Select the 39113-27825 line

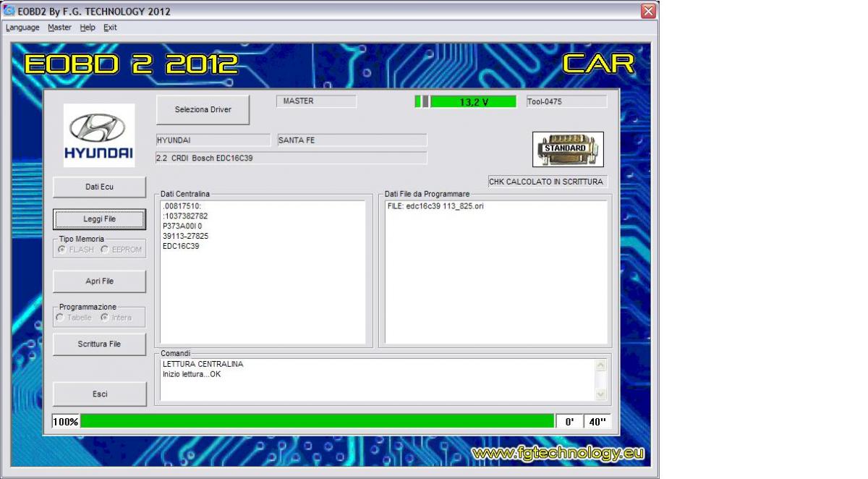(x=185, y=236)
